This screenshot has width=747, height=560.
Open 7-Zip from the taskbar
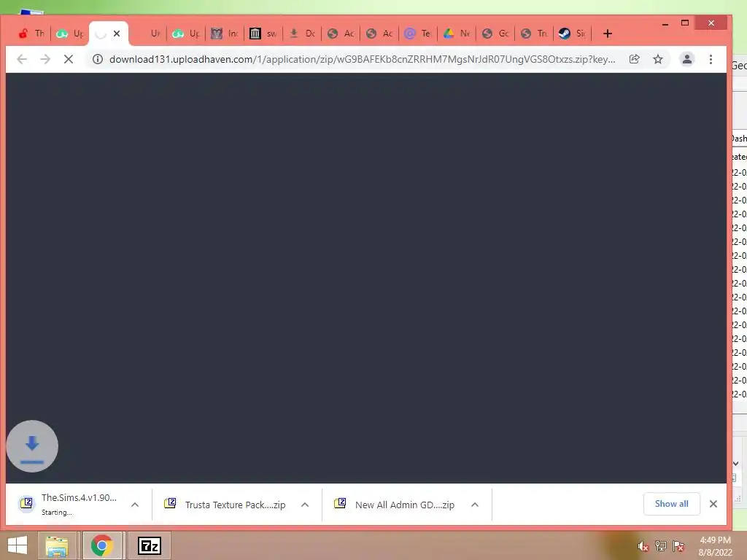149,545
